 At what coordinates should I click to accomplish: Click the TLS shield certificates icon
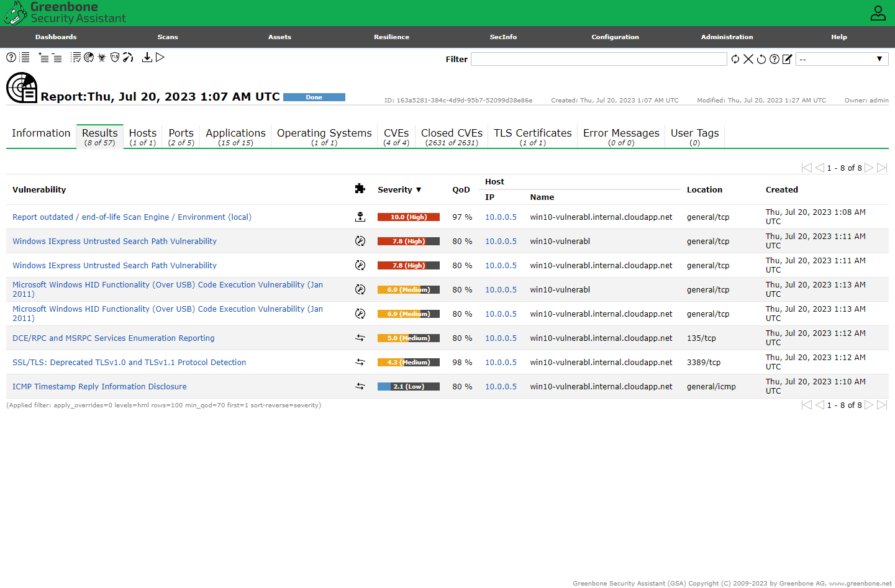pyautogui.click(x=115, y=57)
